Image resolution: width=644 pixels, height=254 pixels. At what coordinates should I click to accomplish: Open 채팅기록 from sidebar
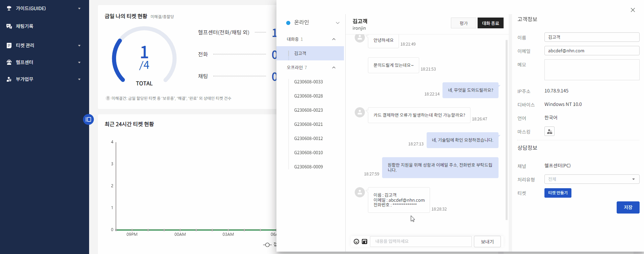pos(24,26)
